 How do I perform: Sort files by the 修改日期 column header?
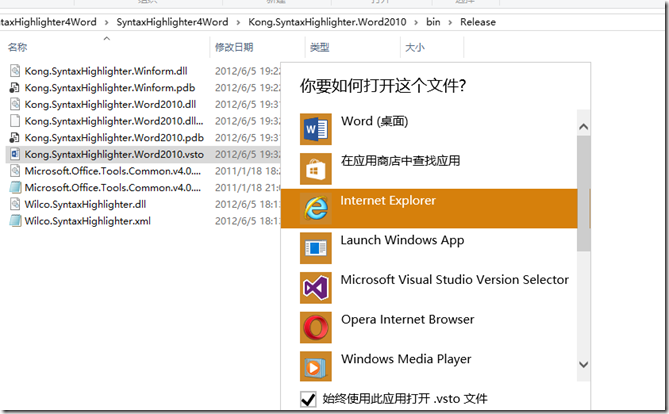click(x=234, y=47)
